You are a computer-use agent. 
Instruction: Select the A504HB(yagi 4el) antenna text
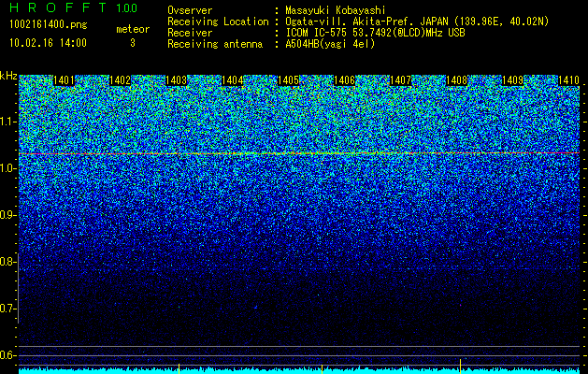coord(330,44)
